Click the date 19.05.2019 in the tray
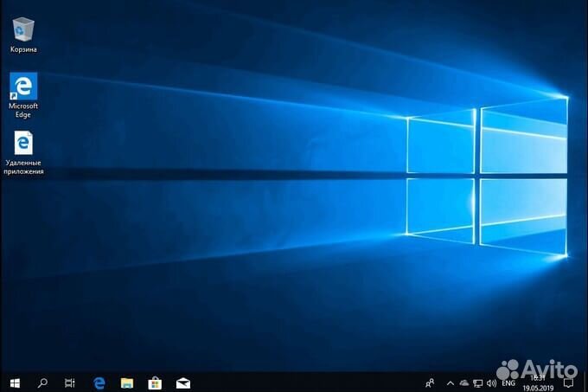588x392 pixels. pyautogui.click(x=538, y=389)
